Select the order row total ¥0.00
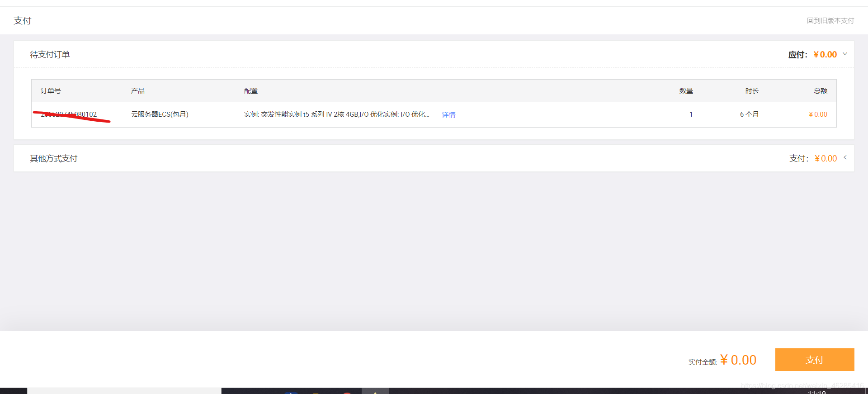Viewport: 868px width, 394px height. click(x=818, y=114)
